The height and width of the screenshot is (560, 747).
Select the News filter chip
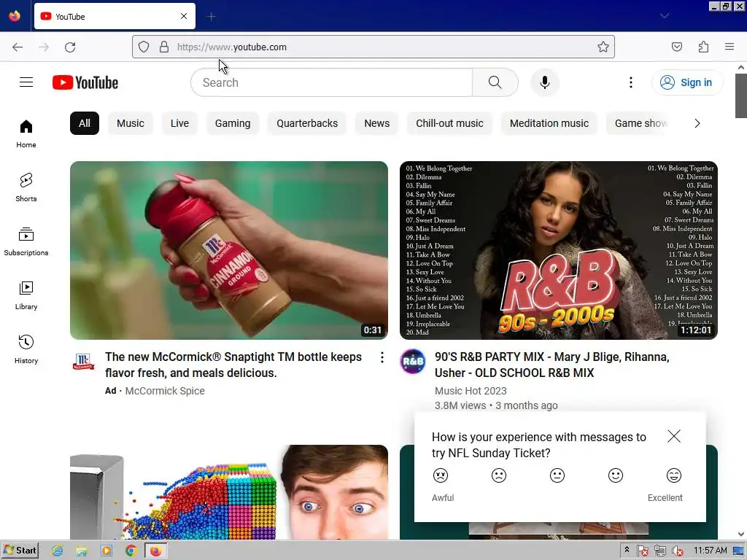tap(377, 123)
